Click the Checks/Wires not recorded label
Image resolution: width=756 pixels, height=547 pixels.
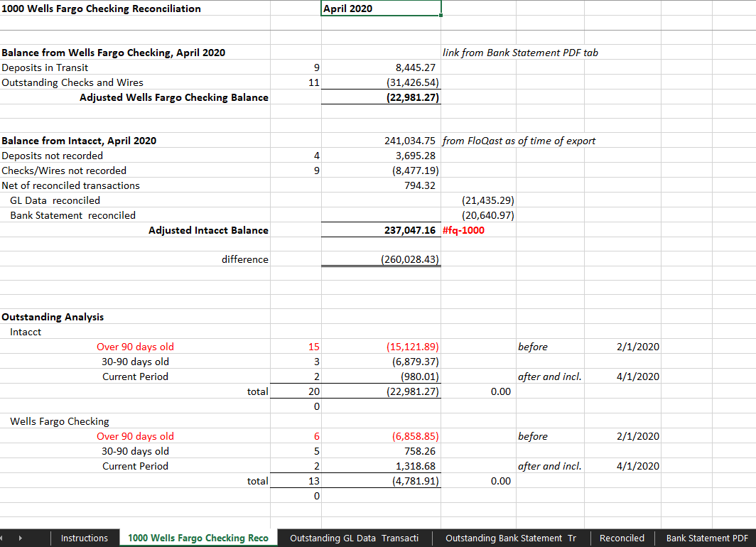click(64, 170)
